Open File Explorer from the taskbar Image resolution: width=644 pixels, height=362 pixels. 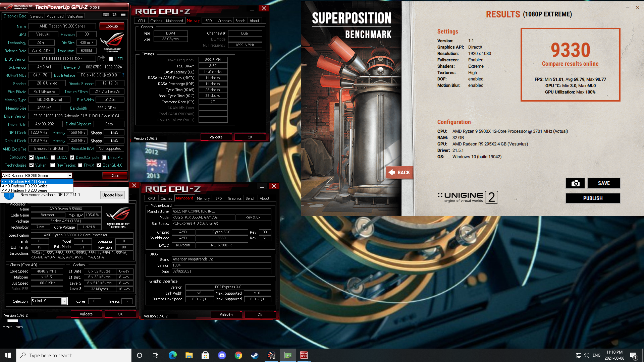(189, 355)
